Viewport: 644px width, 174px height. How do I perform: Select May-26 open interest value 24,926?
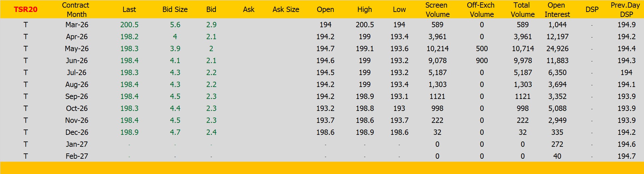[557, 49]
